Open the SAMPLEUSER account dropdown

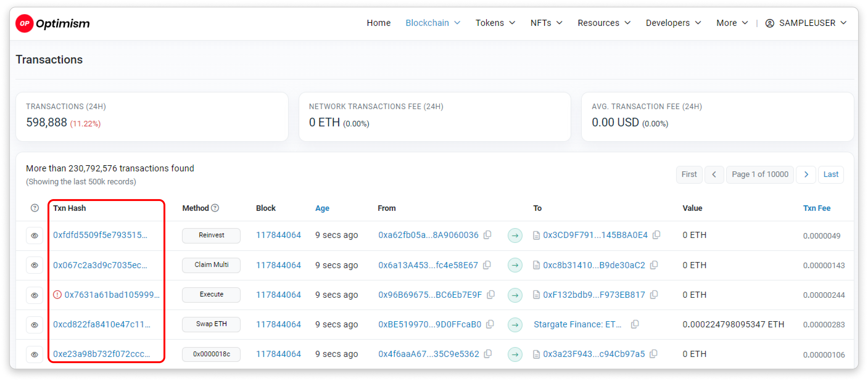[x=806, y=23]
